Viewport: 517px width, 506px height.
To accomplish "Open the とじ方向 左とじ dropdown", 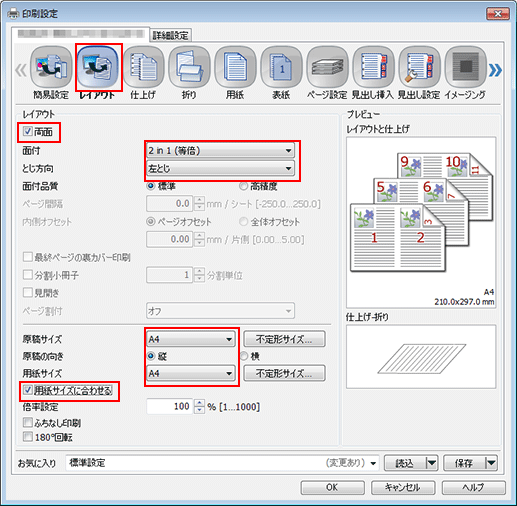I will click(x=220, y=169).
